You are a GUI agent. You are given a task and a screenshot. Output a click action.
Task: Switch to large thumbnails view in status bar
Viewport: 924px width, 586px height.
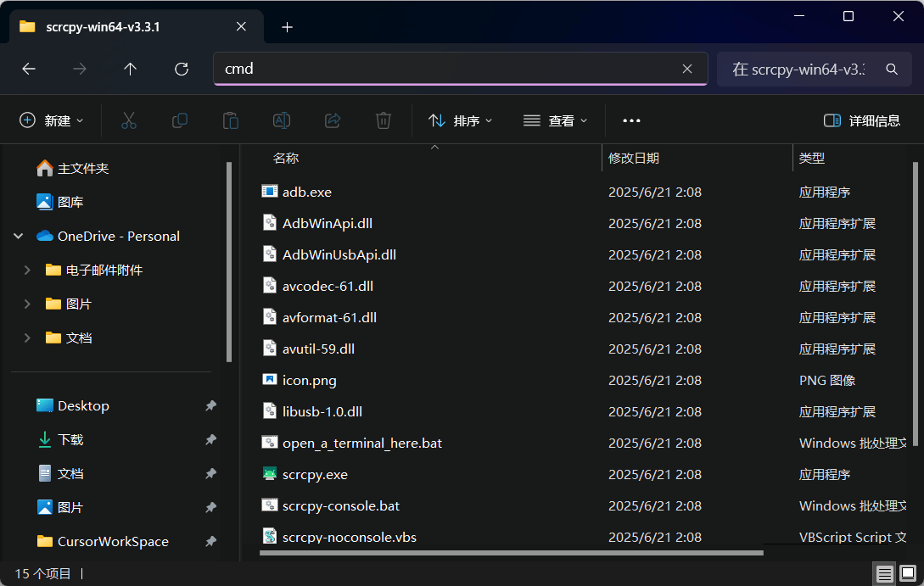coord(907,574)
